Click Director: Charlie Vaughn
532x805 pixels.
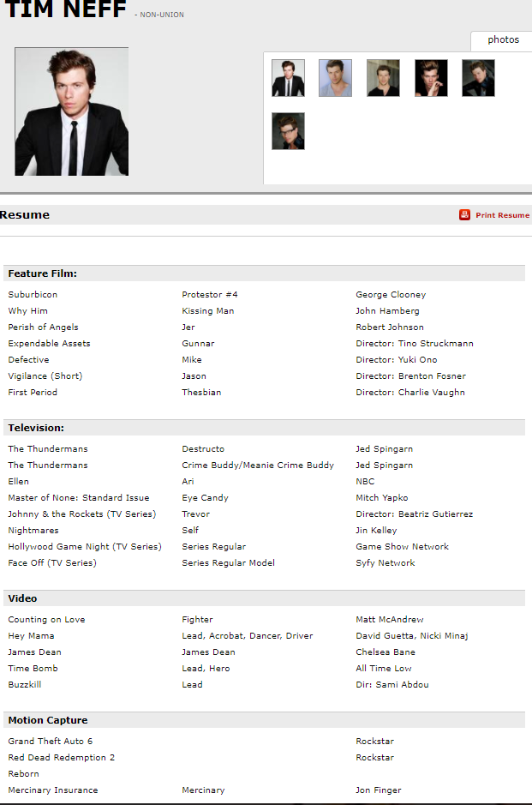tap(410, 393)
